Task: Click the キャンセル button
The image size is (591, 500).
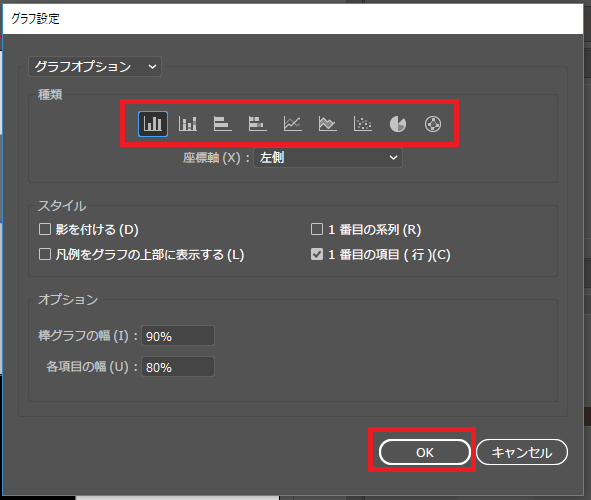Action: [522, 452]
